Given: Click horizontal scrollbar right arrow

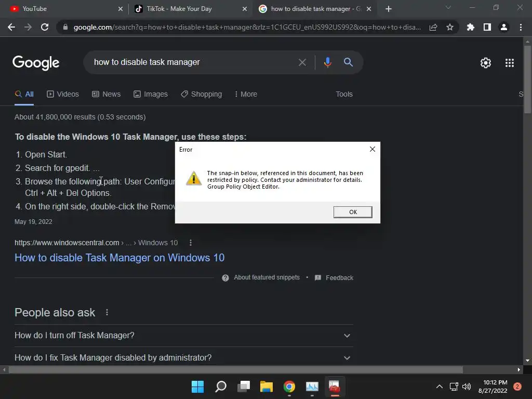Looking at the screenshot, I should tap(519, 369).
